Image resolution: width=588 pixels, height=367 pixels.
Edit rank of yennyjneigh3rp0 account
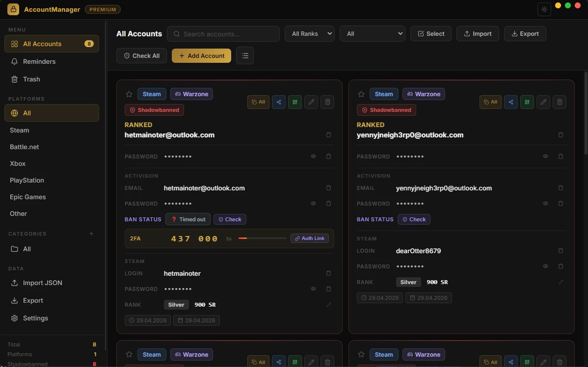561,282
